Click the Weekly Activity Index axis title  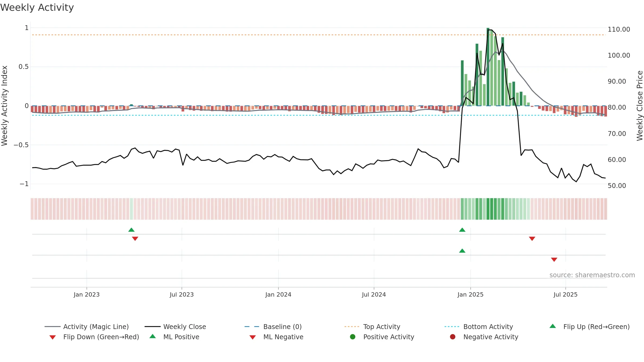pos(4,106)
